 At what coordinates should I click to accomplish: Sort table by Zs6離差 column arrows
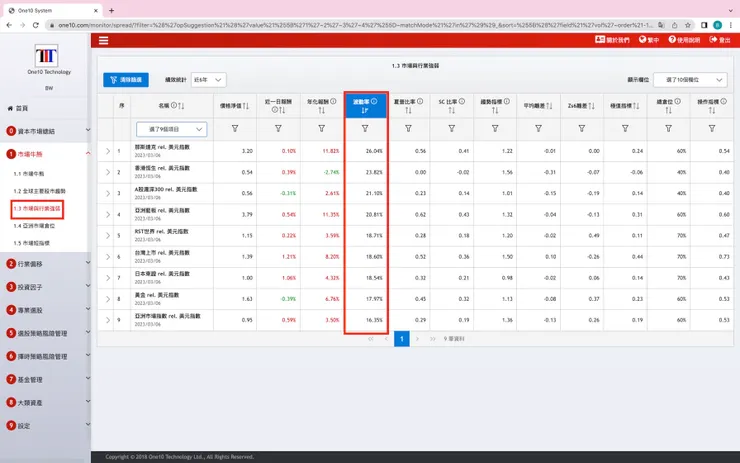tap(592, 106)
